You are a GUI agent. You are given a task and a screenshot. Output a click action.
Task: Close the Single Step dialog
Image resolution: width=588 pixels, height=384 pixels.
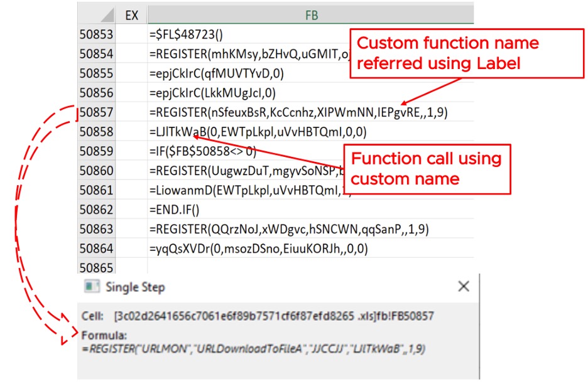click(463, 287)
